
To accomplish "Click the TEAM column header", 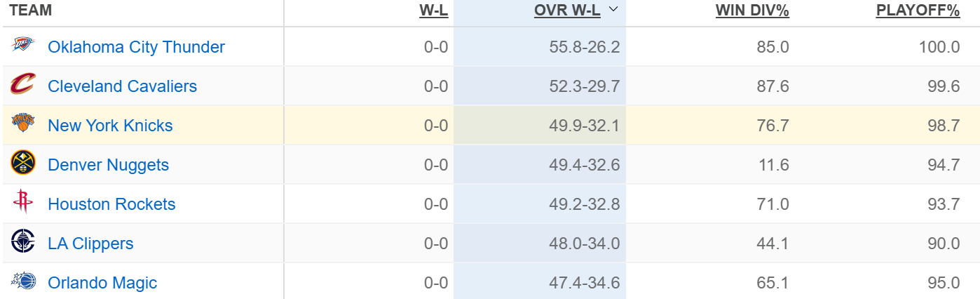I will click(x=31, y=11).
